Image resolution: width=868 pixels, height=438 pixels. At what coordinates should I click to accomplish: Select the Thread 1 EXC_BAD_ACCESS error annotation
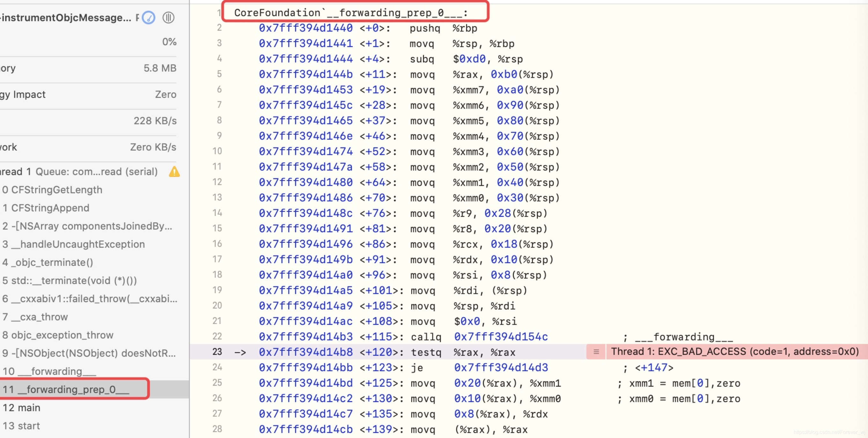[x=735, y=351]
